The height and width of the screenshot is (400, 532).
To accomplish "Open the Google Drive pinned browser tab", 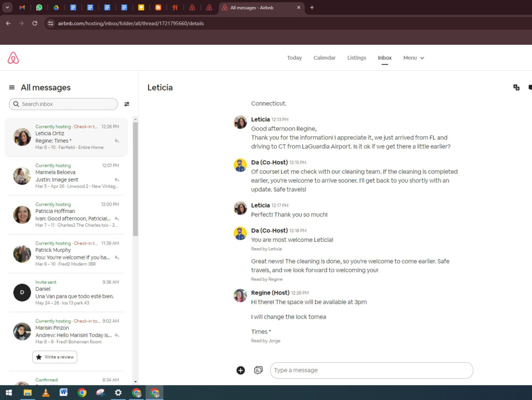I will point(56,7).
